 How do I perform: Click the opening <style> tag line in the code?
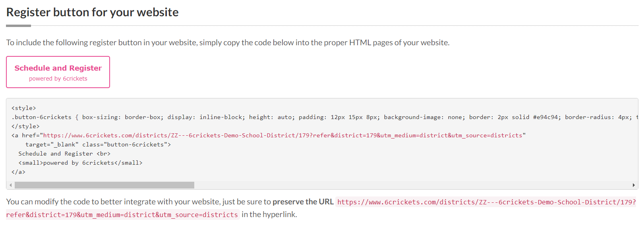(24, 108)
